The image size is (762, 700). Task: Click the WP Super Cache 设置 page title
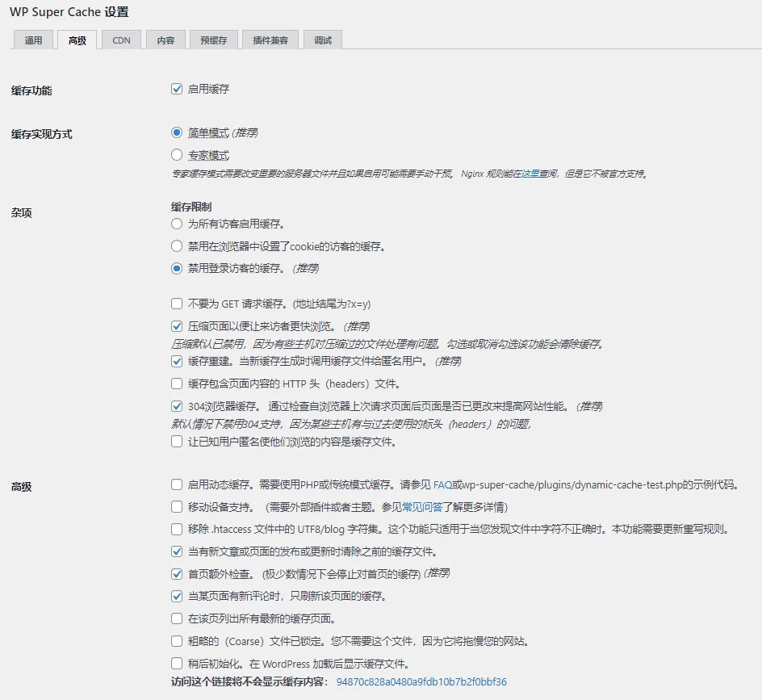69,12
